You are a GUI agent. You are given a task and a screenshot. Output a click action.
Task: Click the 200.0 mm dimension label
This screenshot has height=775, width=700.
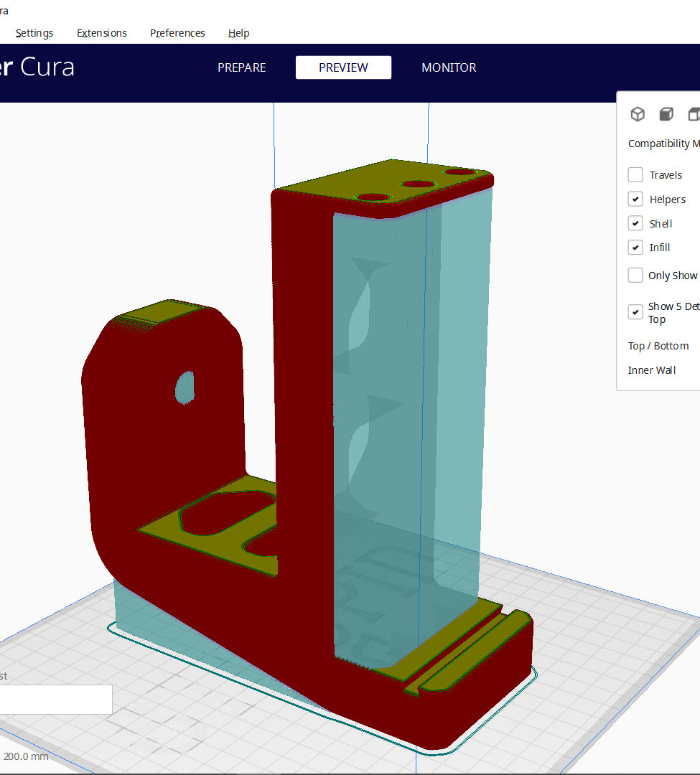(x=26, y=756)
